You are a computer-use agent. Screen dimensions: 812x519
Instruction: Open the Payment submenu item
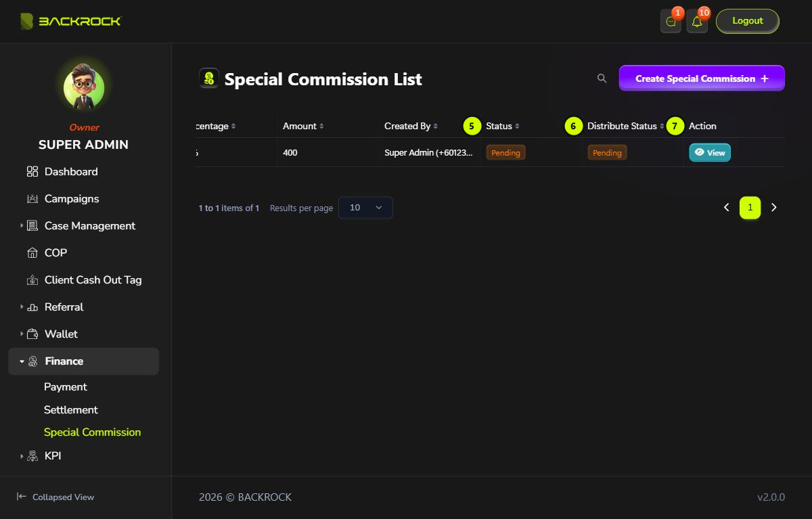[66, 387]
